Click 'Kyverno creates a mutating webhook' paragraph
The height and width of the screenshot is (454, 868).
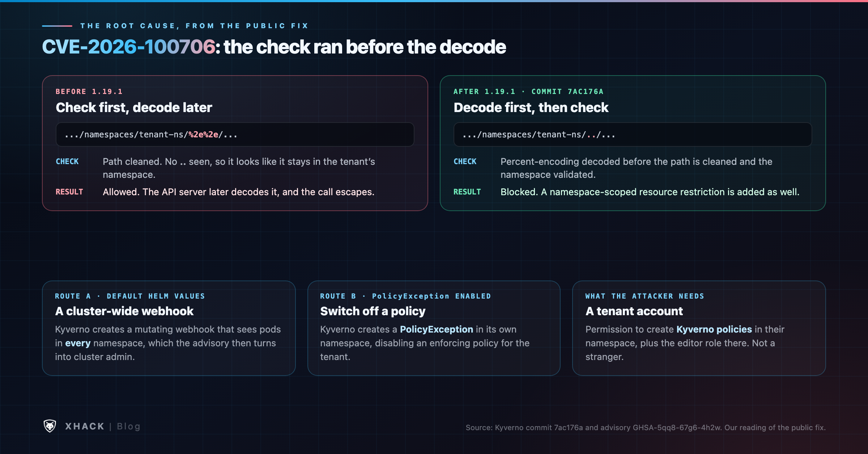click(168, 343)
